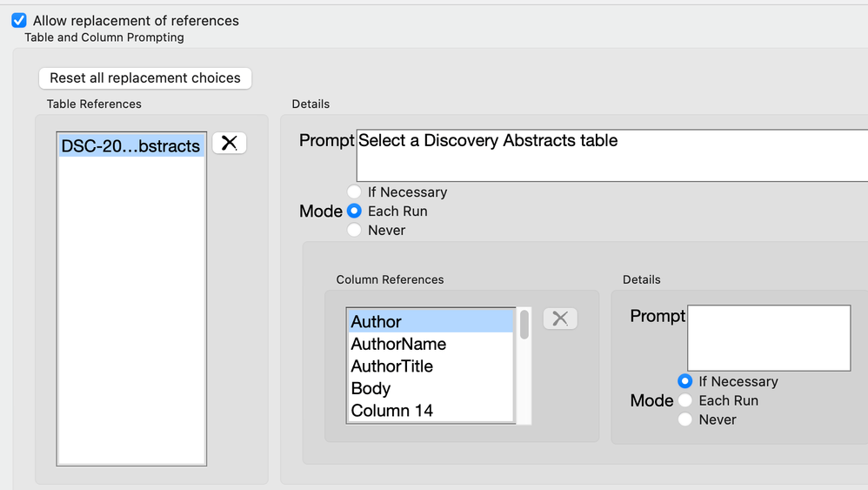868x490 pixels.
Task: Uncheck Allow replacement of references
Action: point(18,20)
